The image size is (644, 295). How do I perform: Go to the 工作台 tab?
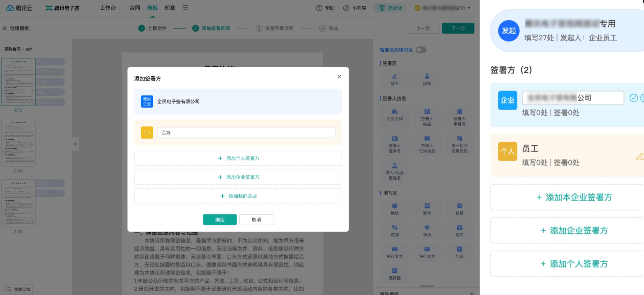click(108, 8)
